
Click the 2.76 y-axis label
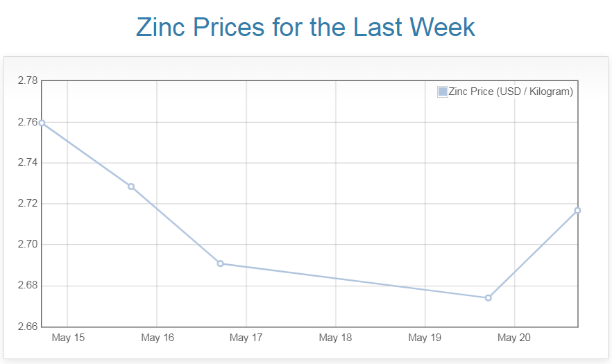(x=28, y=122)
